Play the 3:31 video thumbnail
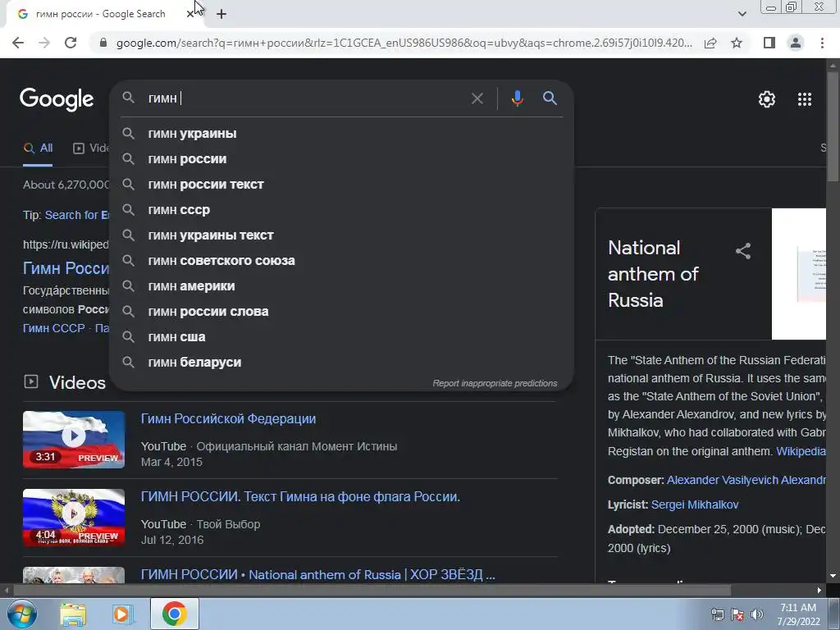840x630 pixels. point(74,440)
